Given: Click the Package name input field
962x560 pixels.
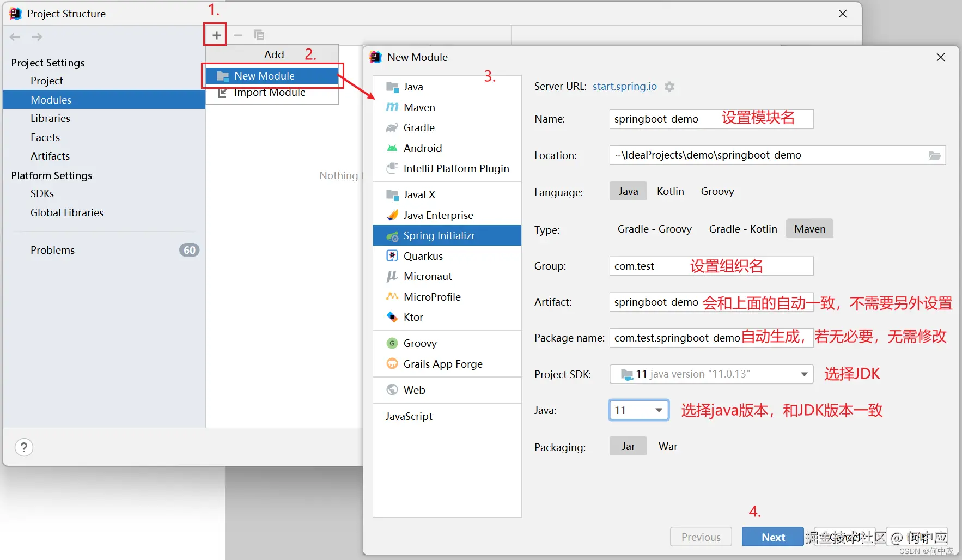Looking at the screenshot, I should coord(711,338).
